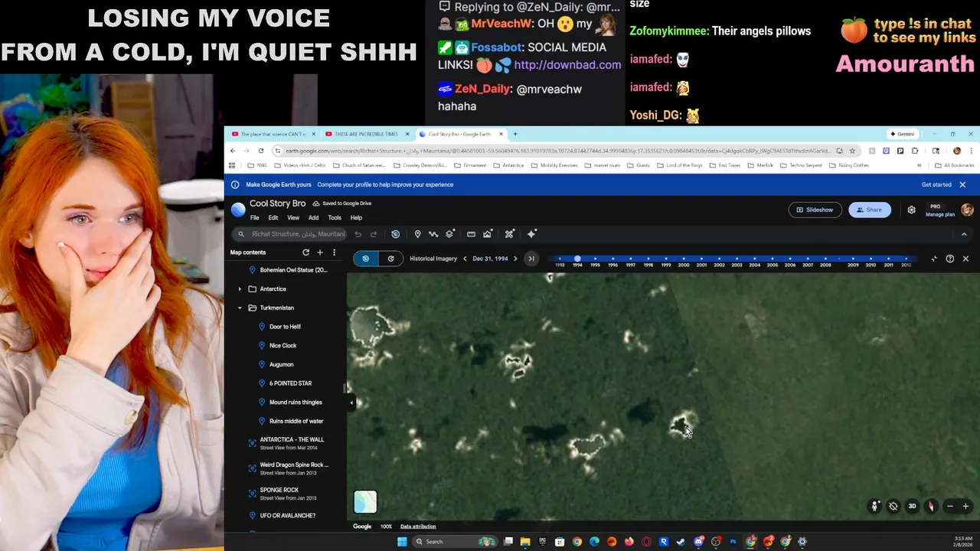Screen dimensions: 980x551
Task: Collapse the Turkmenistan folder
Action: coord(240,308)
